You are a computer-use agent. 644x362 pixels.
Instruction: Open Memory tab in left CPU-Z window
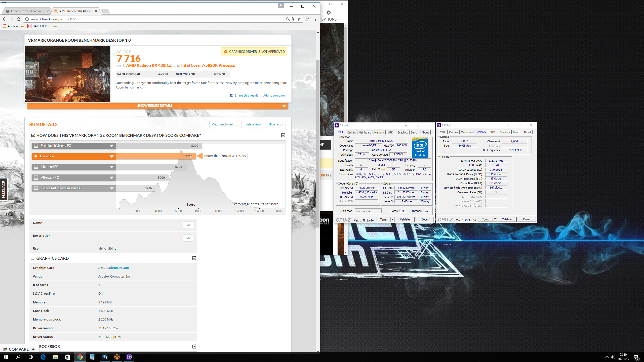[379, 132]
